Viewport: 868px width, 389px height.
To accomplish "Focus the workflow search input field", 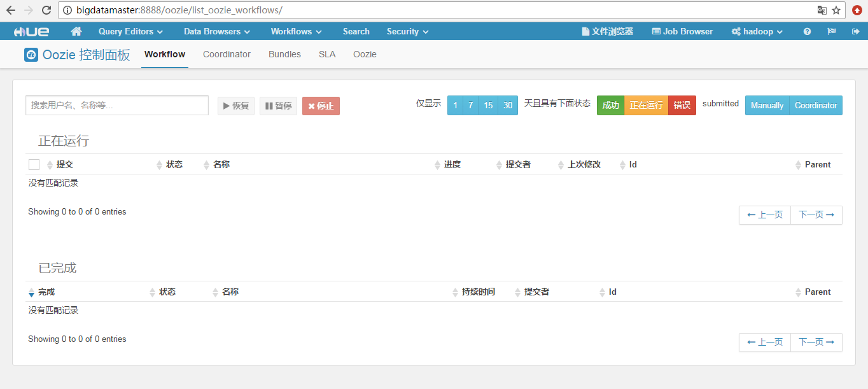I will click(117, 105).
